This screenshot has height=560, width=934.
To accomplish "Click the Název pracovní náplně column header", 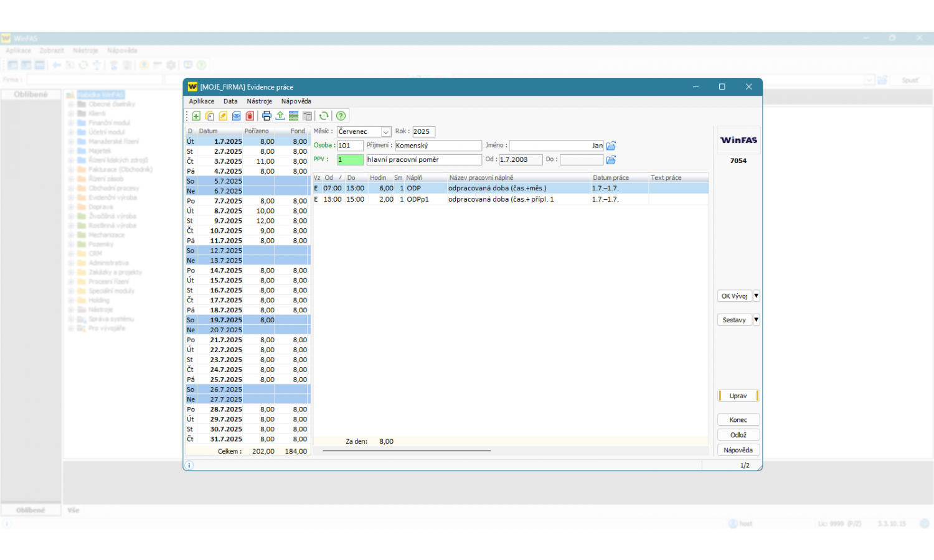I will tap(519, 178).
